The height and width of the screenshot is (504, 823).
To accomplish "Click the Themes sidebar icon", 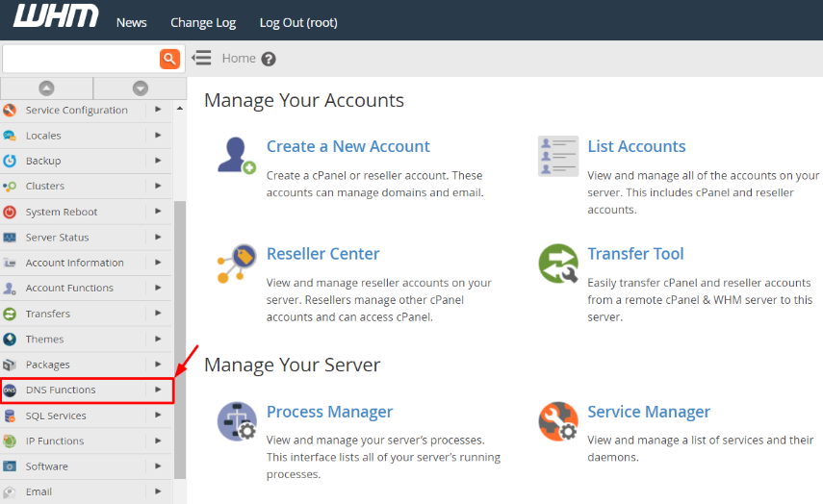I will tap(10, 339).
